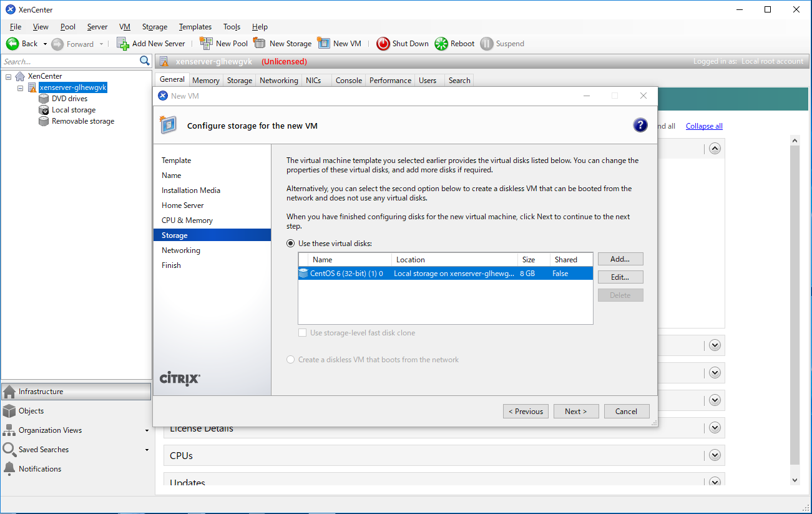Select the xenserver-glhewgvk server icon in tree
Screen dimensions: 812x514
[x=32, y=87]
